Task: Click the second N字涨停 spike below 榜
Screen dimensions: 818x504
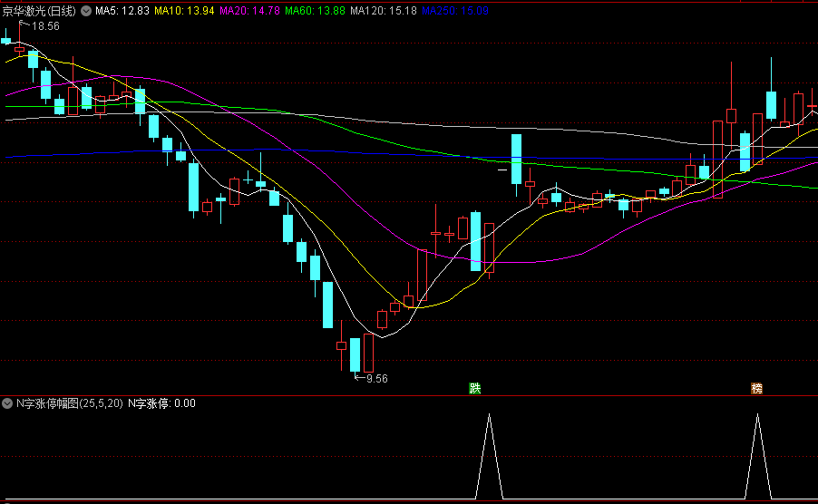Action: coord(757,456)
